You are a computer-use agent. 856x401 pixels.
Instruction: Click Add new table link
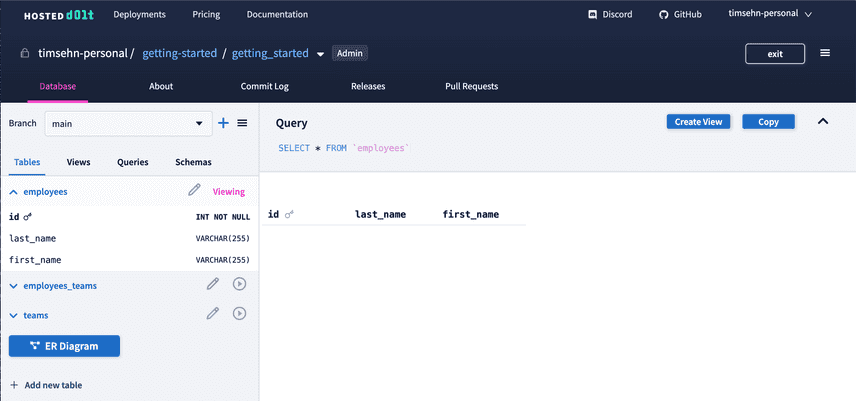point(53,385)
